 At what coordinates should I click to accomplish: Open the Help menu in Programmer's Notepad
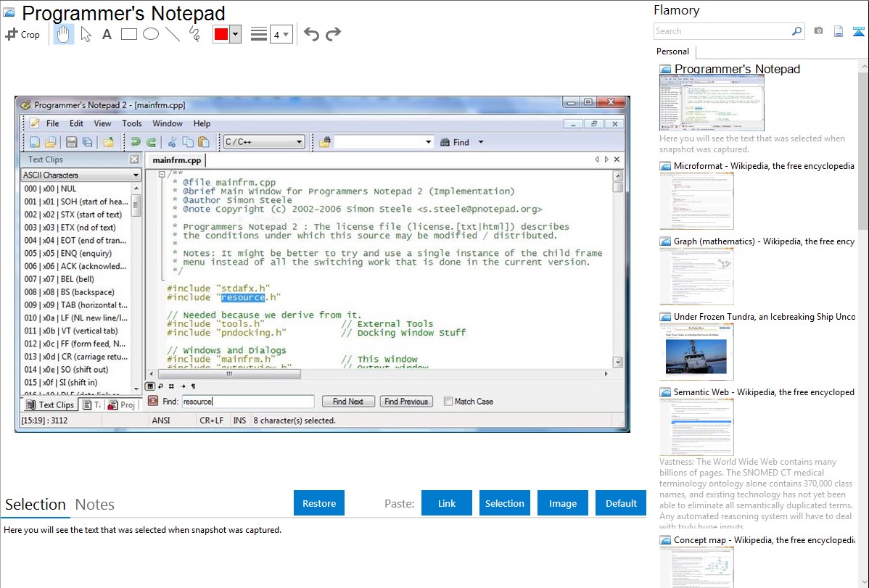[202, 123]
